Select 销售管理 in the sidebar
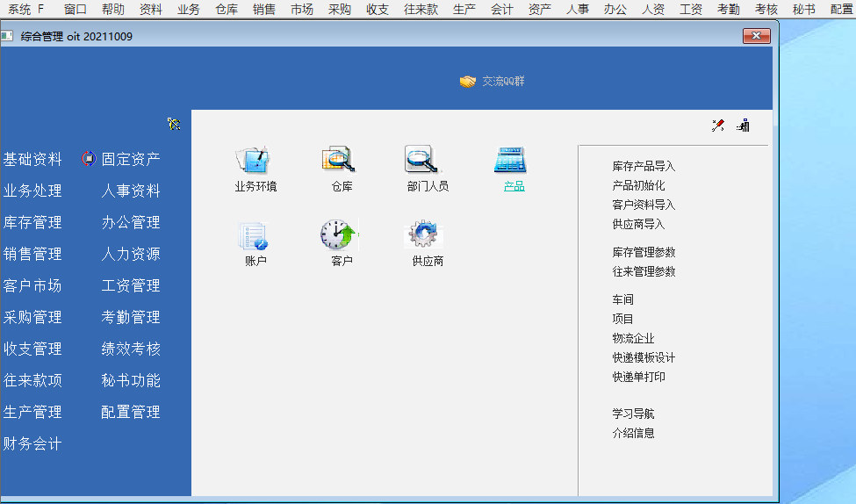The height and width of the screenshot is (504, 856). (x=32, y=254)
